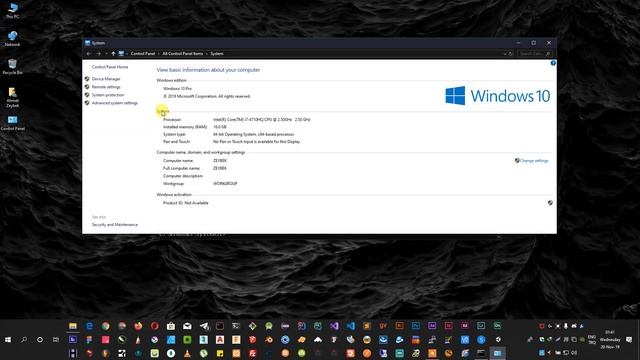The height and width of the screenshot is (360, 640).
Task: Click the blue help question-mark icon
Action: [553, 63]
